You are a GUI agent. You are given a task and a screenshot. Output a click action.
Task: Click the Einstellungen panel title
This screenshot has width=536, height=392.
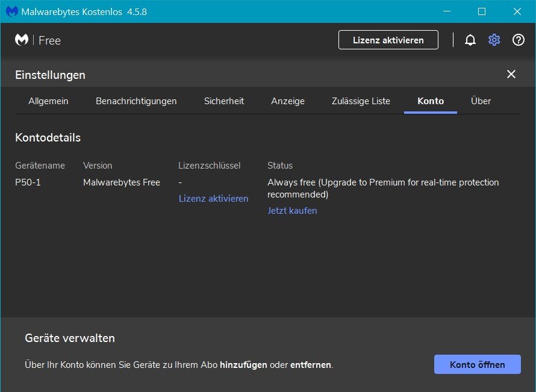[50, 75]
